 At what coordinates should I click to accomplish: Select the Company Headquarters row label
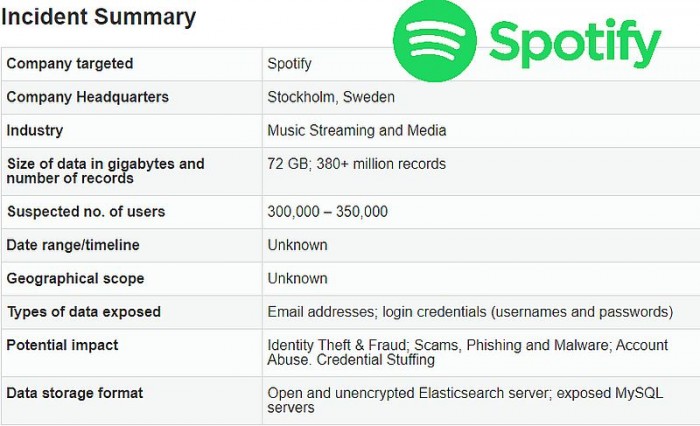[88, 97]
